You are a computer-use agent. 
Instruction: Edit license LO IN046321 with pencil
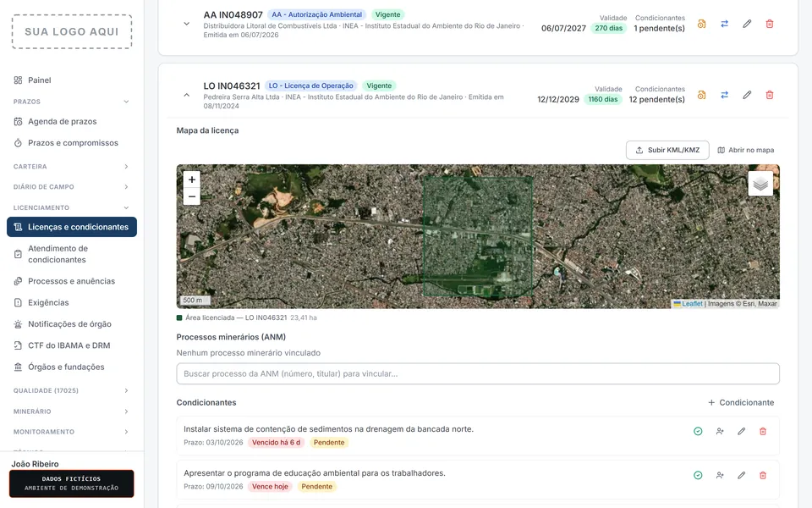pos(747,95)
